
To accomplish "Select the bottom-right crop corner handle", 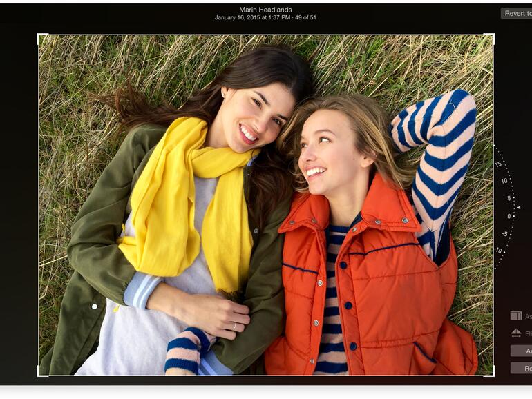I will (x=490, y=371).
